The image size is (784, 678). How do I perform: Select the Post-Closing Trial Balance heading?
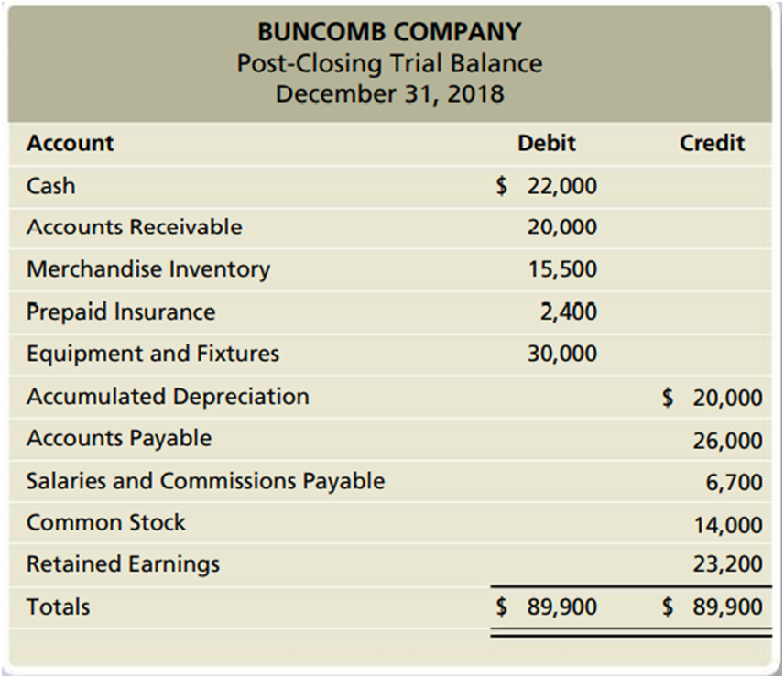389,63
